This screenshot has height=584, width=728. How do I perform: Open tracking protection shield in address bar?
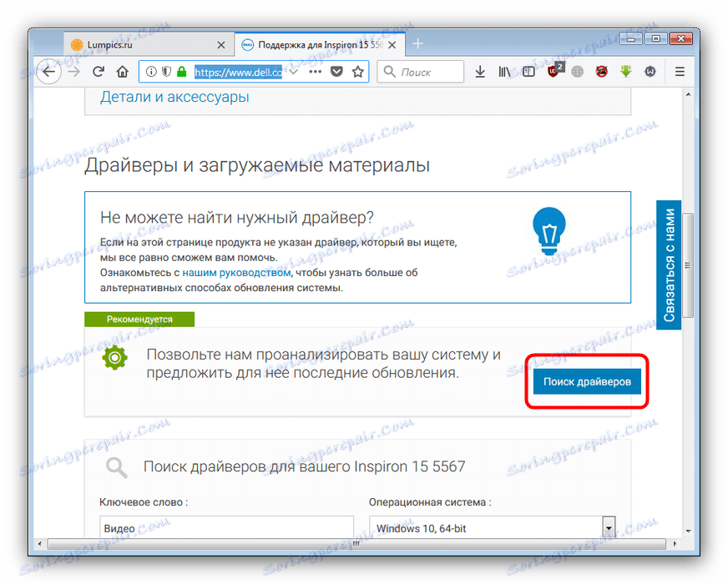point(166,72)
